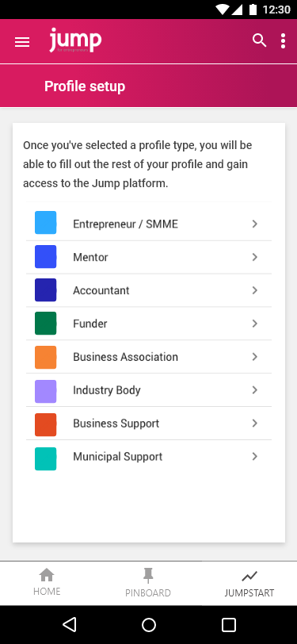Tap the Android recent apps square

click(x=229, y=625)
